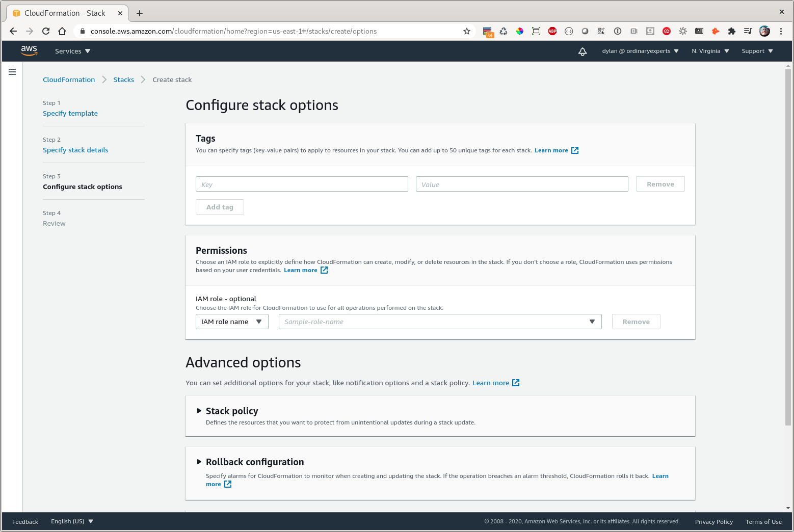The image size is (794, 532).
Task: Open the Services dropdown menu
Action: pyautogui.click(x=72, y=51)
